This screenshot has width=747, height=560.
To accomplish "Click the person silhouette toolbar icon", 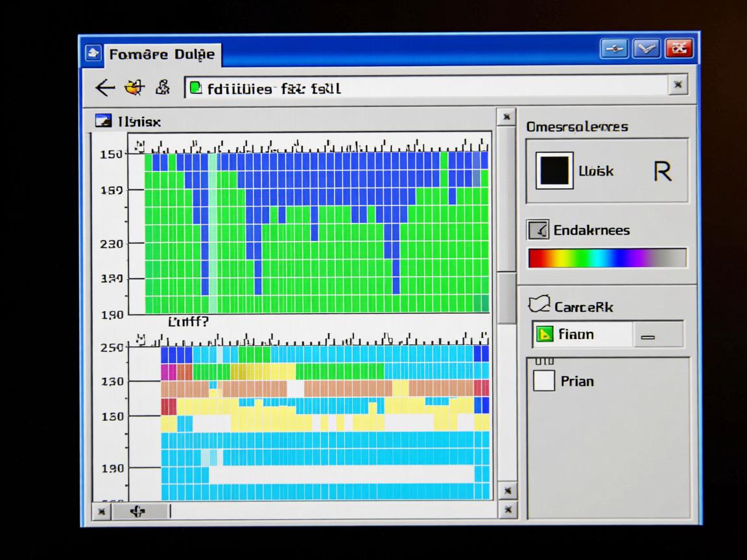I will coord(162,87).
